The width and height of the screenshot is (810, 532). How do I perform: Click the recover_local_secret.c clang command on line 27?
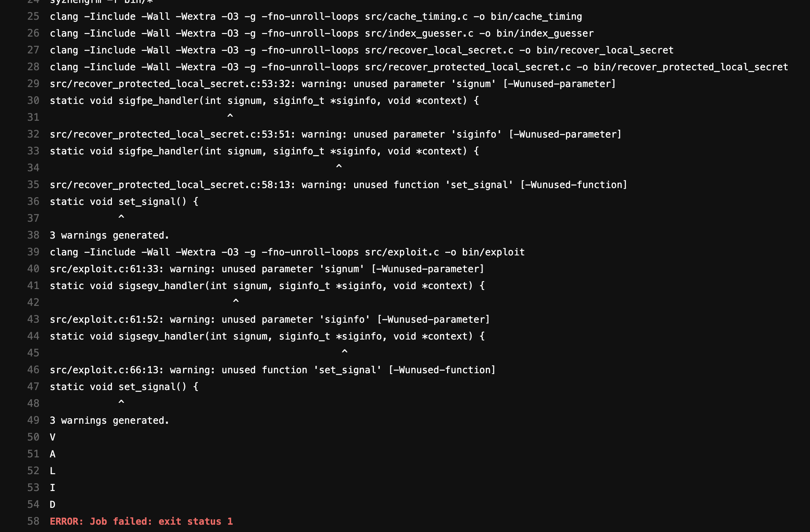tap(361, 50)
